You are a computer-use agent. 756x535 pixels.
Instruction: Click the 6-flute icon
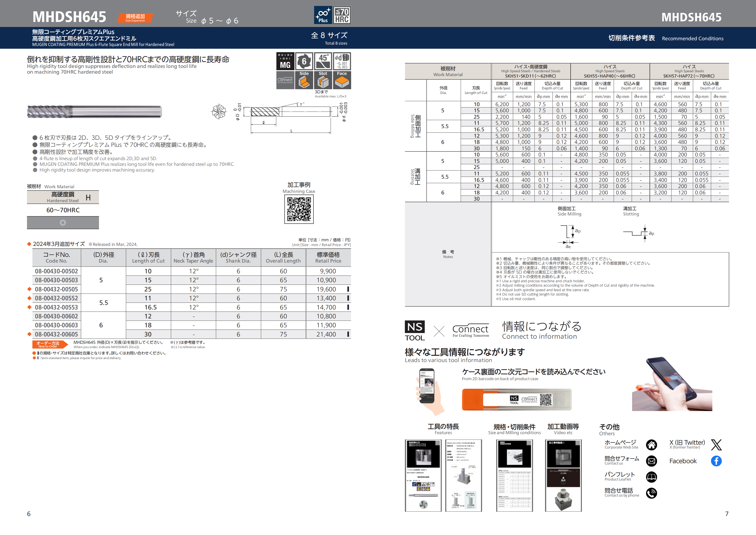click(x=304, y=61)
